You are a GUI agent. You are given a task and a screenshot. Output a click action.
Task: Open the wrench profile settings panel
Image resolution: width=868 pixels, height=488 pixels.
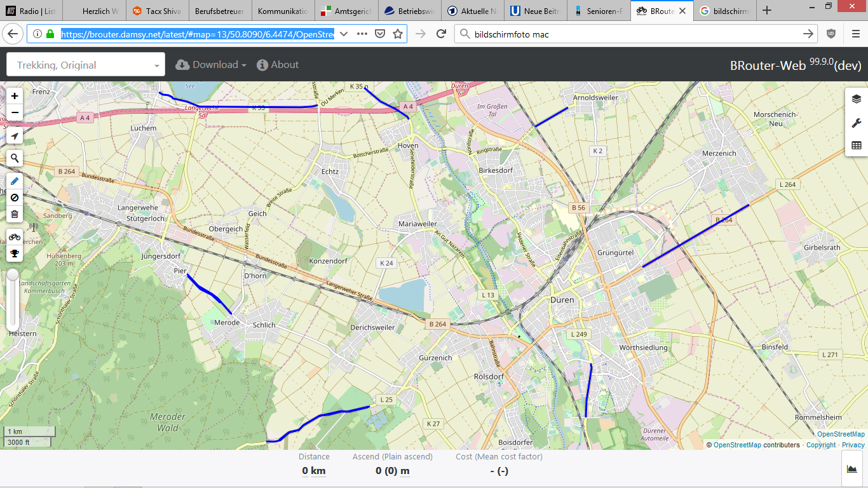856,123
